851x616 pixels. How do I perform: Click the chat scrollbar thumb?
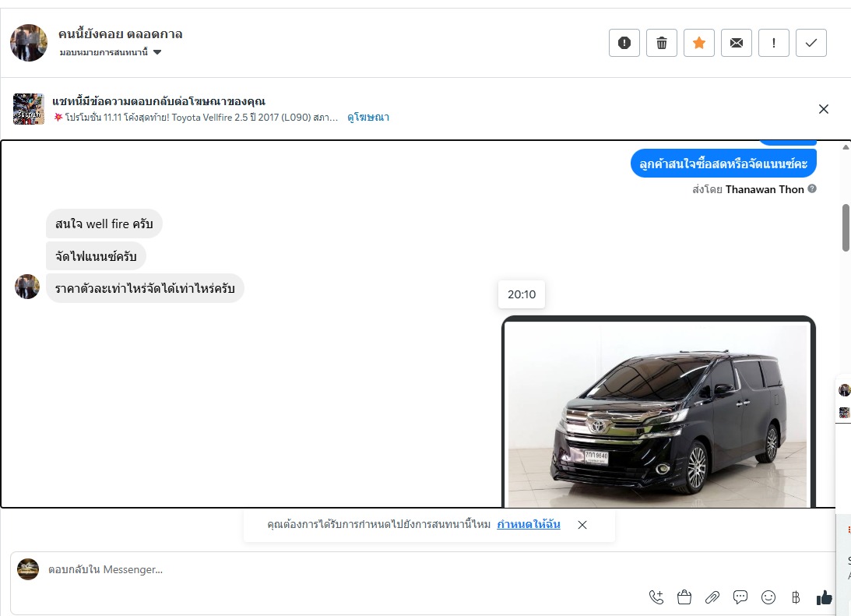pos(846,227)
